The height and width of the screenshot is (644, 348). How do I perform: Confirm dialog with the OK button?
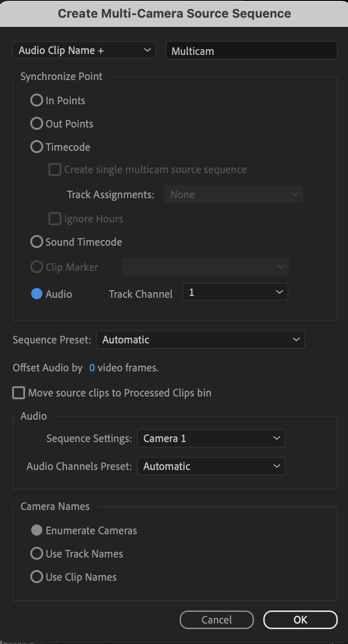click(x=301, y=620)
